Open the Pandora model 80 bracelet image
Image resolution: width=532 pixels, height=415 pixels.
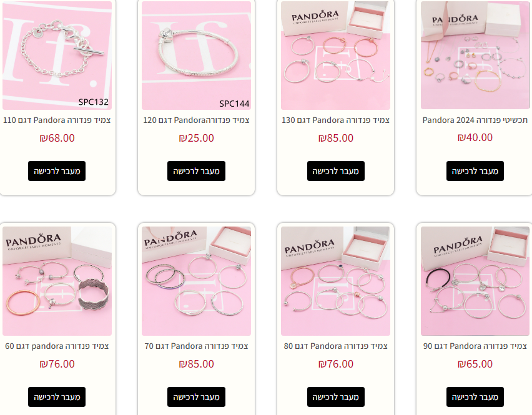(335, 281)
